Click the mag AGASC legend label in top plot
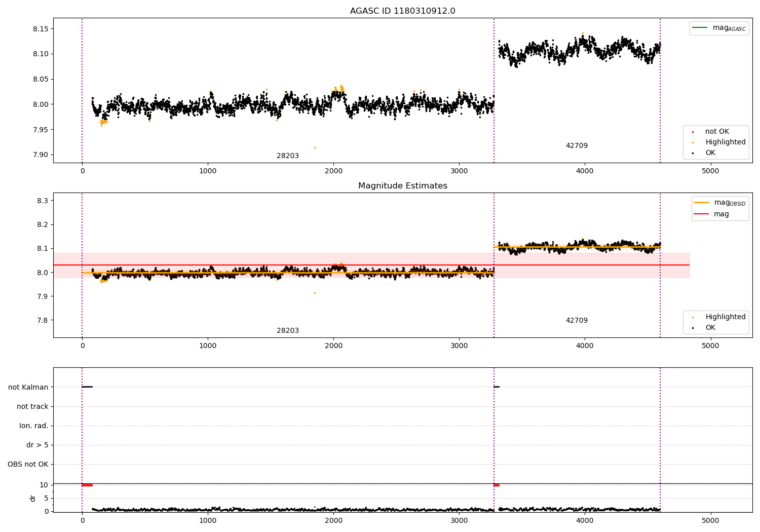 point(729,28)
